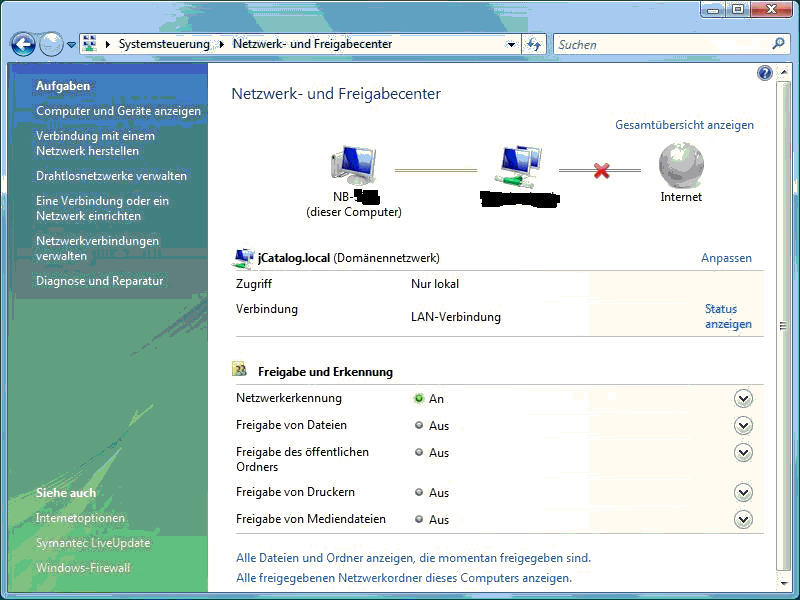Click the this-computer icon in network map
The width and height of the screenshot is (800, 600).
[x=354, y=165]
